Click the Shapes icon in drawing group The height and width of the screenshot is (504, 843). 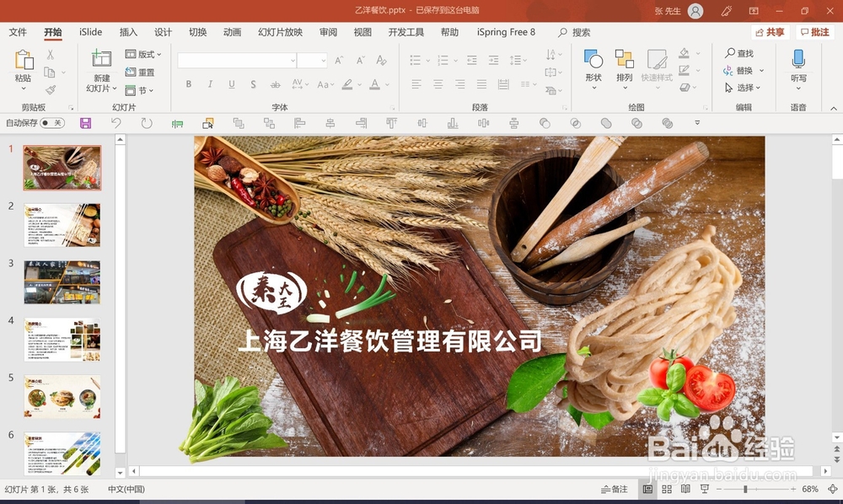pyautogui.click(x=593, y=59)
